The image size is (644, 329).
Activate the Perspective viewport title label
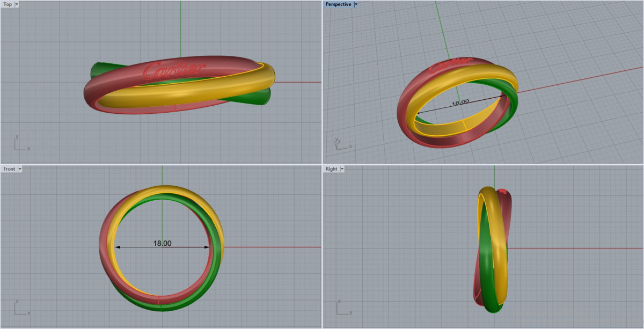coord(338,4)
